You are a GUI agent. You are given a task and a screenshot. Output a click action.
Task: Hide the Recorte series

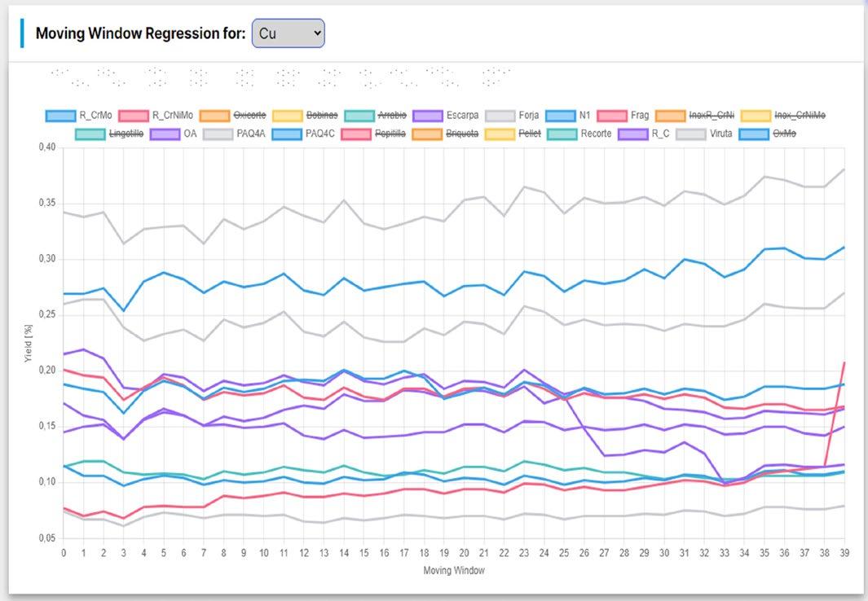(x=579, y=134)
